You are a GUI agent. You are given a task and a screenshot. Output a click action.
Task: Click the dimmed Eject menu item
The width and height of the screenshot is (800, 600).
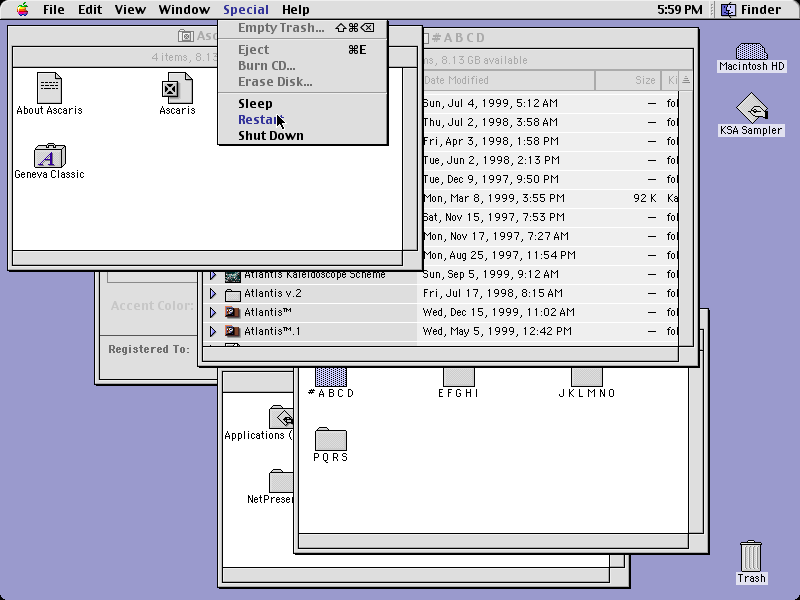(x=303, y=49)
